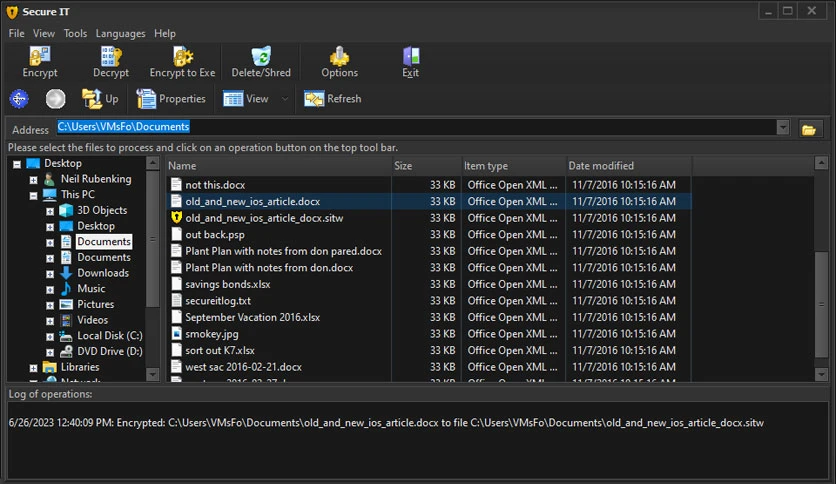Select Libraries in folder tree
This screenshot has width=836, height=484.
[80, 367]
